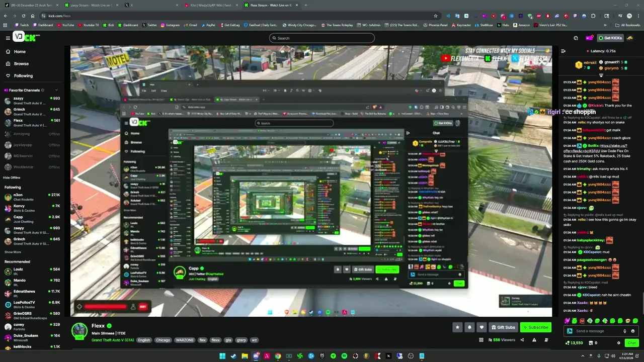Open Chrome from the taskbar
Screen dimensions: 644x362
click(x=278, y=356)
